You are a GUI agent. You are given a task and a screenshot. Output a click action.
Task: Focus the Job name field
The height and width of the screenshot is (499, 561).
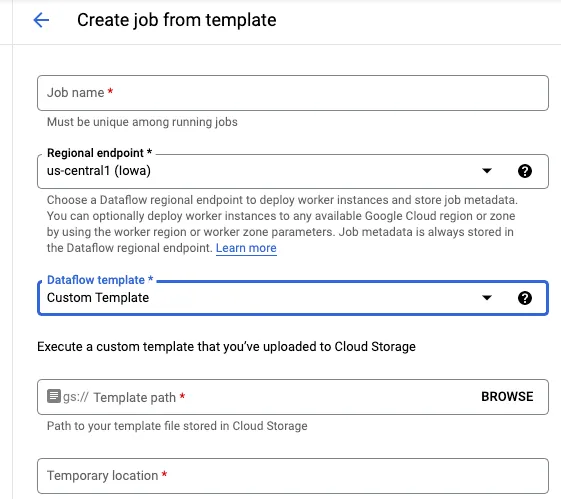coord(293,93)
